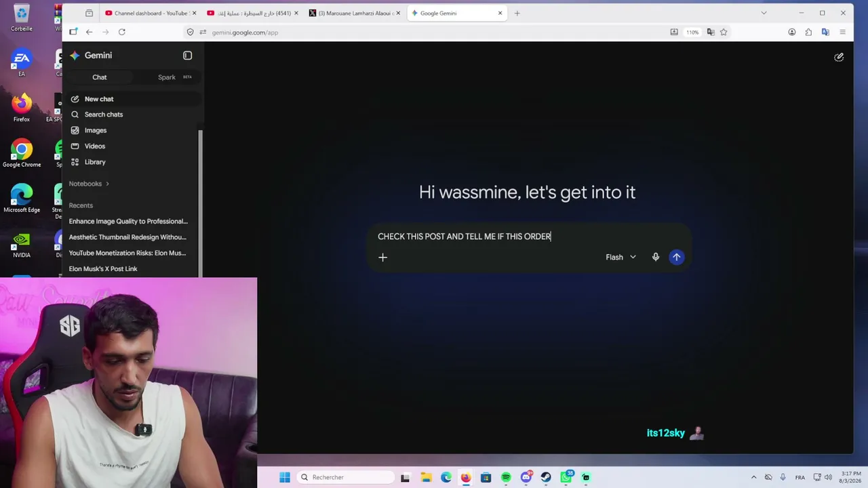
Task: Switch to the Channel dashboard YouTube tab
Action: [x=151, y=13]
